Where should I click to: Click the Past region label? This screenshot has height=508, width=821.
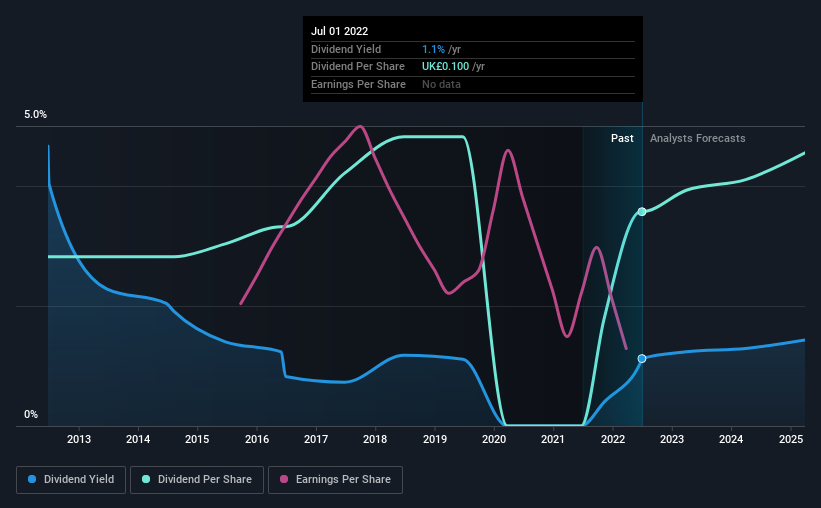click(622, 138)
